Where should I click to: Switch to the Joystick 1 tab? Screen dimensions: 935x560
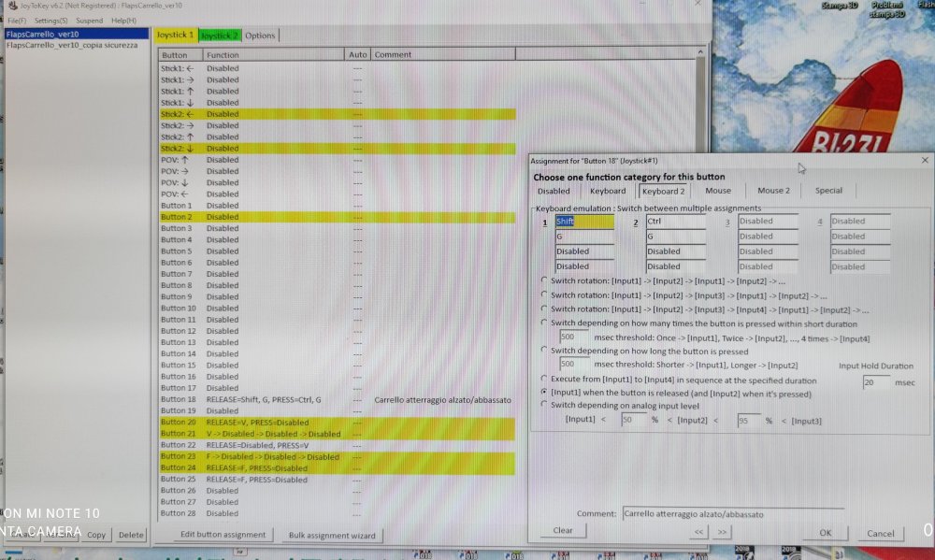(176, 36)
